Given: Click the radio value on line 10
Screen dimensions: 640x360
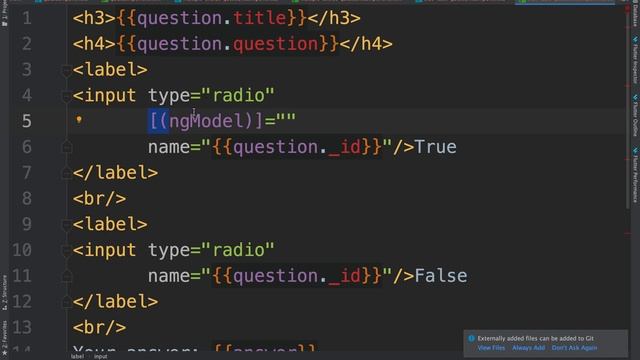Looking at the screenshot, I should [x=238, y=250].
